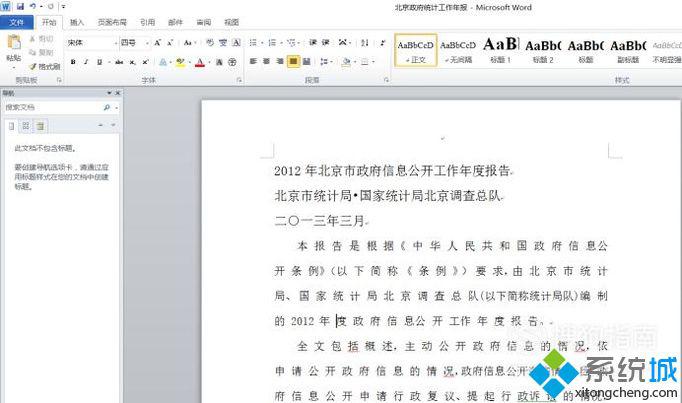The width and height of the screenshot is (682, 403).
Task: Open numbered list dropdown
Action: pyautogui.click(x=281, y=43)
